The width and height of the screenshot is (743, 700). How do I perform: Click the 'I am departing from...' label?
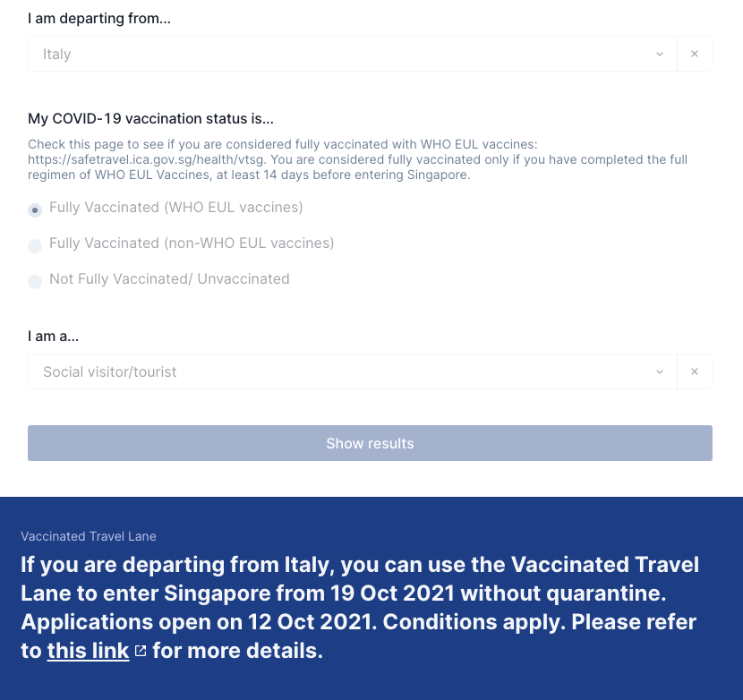pyautogui.click(x=99, y=19)
